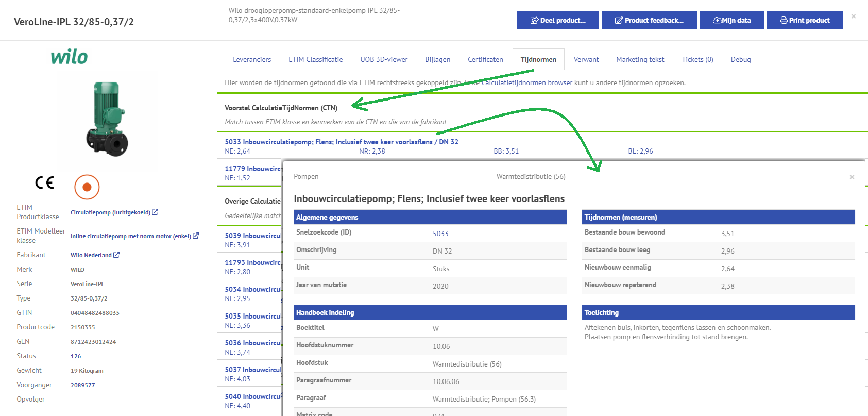Image resolution: width=868 pixels, height=416 pixels.
Task: Open the ETIM Classificatie tab
Action: [x=315, y=60]
